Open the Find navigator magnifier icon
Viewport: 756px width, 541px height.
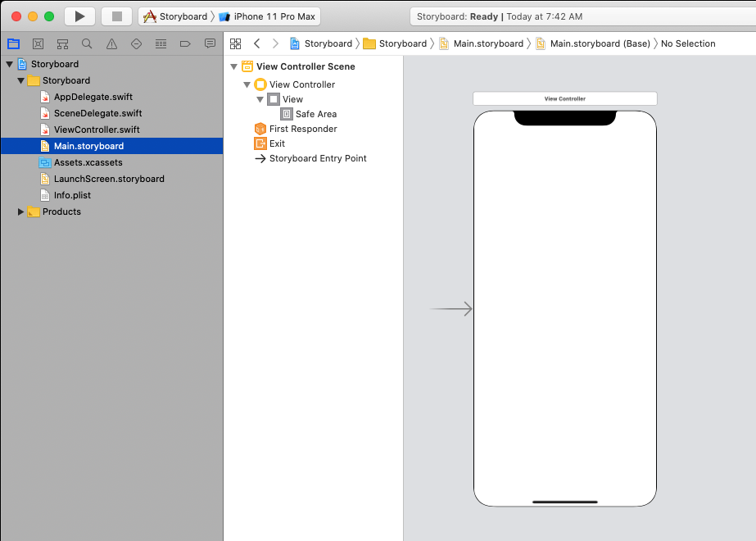[x=87, y=43]
